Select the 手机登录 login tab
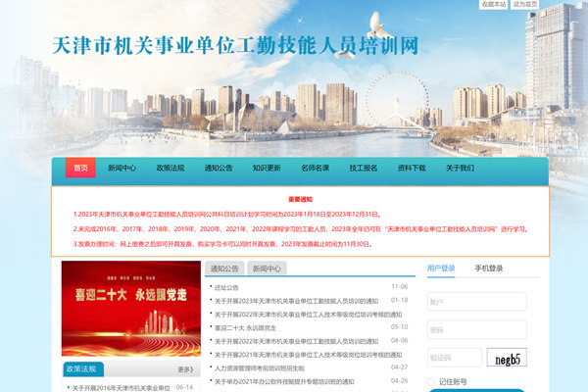This screenshot has width=588, height=392. [x=489, y=269]
